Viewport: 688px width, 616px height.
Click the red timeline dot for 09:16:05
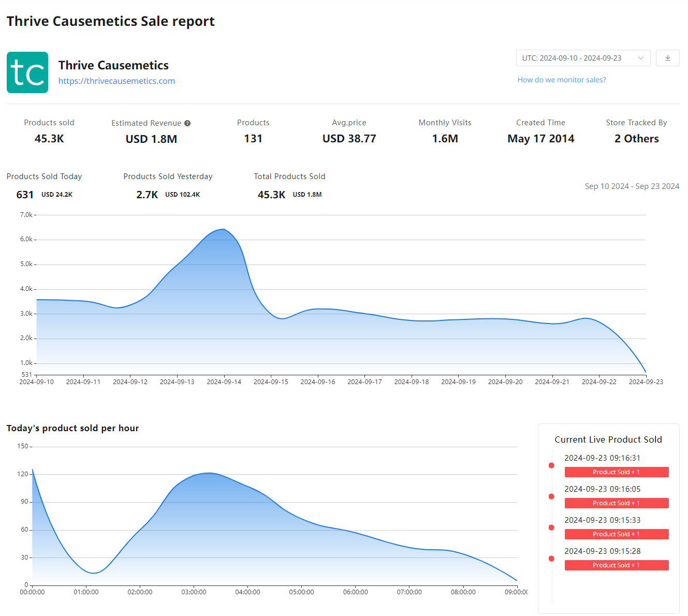click(551, 496)
